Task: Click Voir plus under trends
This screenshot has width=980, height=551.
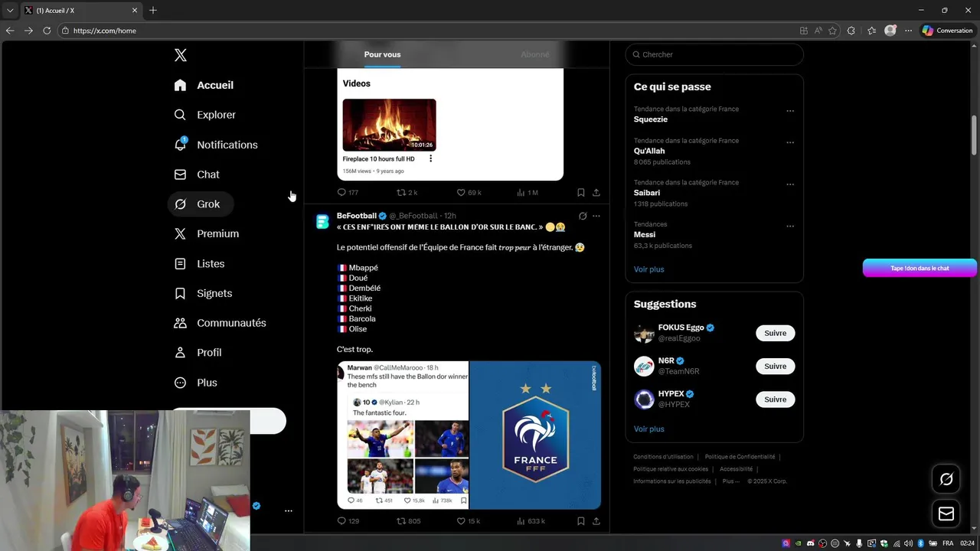Action: 648,269
